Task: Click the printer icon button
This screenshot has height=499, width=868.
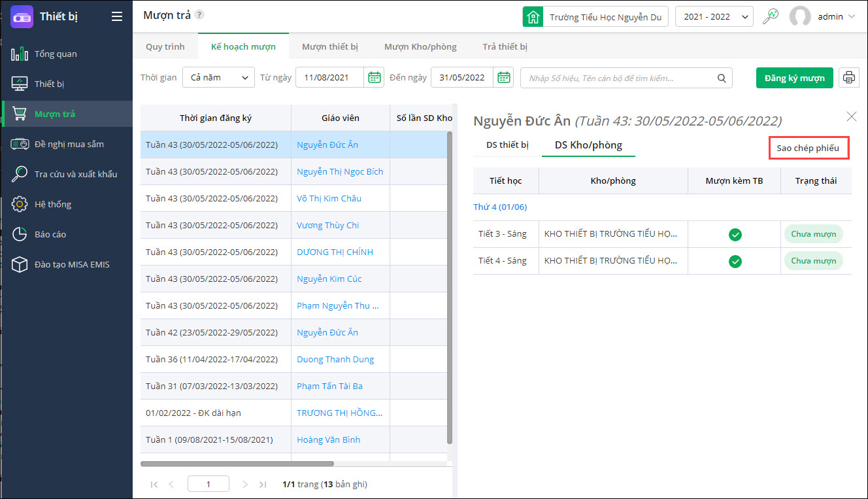Action: 849,77
